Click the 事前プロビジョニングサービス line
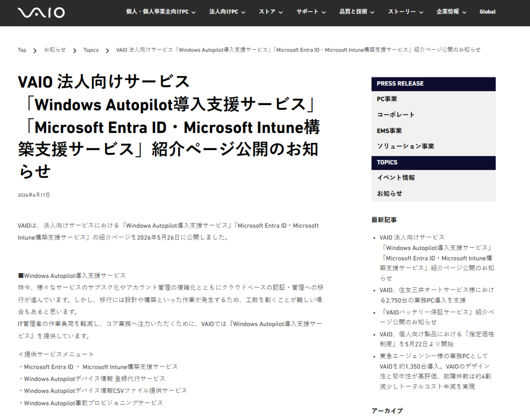Viewport: 530px width, 420px height. 91,403
